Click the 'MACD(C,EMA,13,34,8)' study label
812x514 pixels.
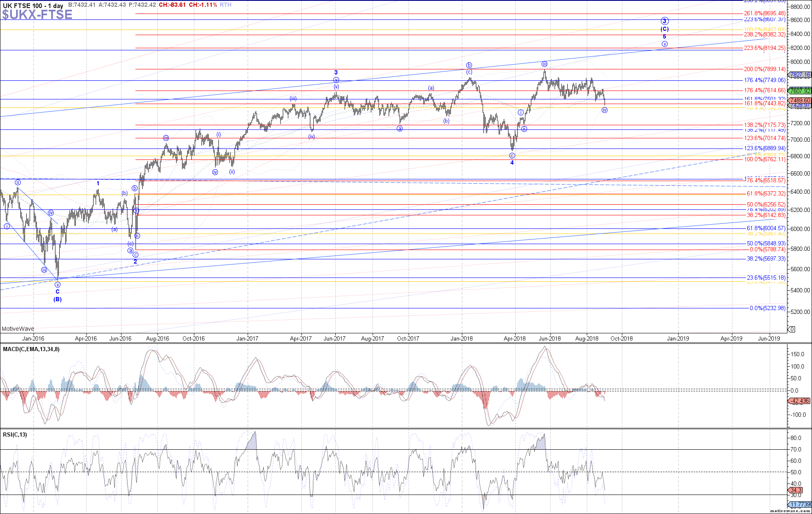(31, 349)
